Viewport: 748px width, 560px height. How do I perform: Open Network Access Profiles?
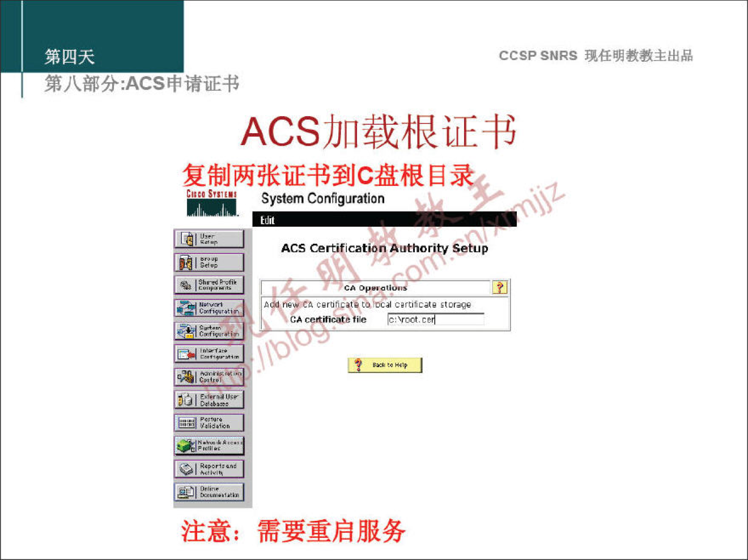pyautogui.click(x=209, y=446)
